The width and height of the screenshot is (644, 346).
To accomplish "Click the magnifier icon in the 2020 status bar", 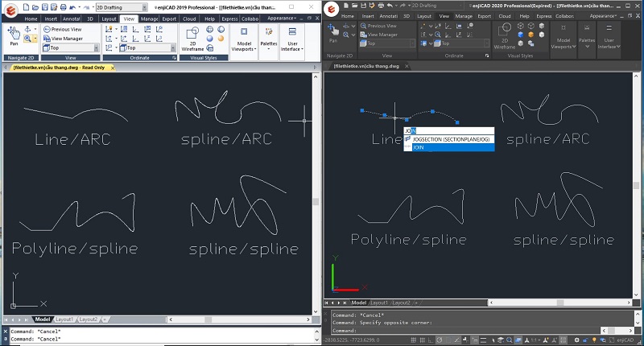I will tap(510, 340).
